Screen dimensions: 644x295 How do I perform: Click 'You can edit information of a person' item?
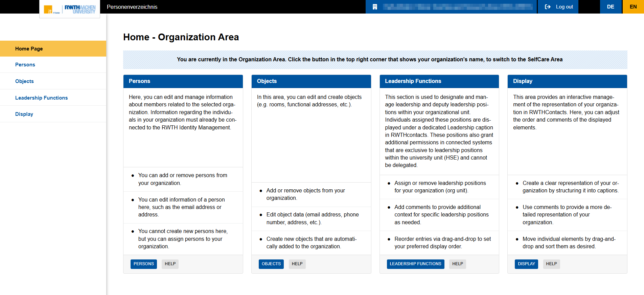point(183,207)
